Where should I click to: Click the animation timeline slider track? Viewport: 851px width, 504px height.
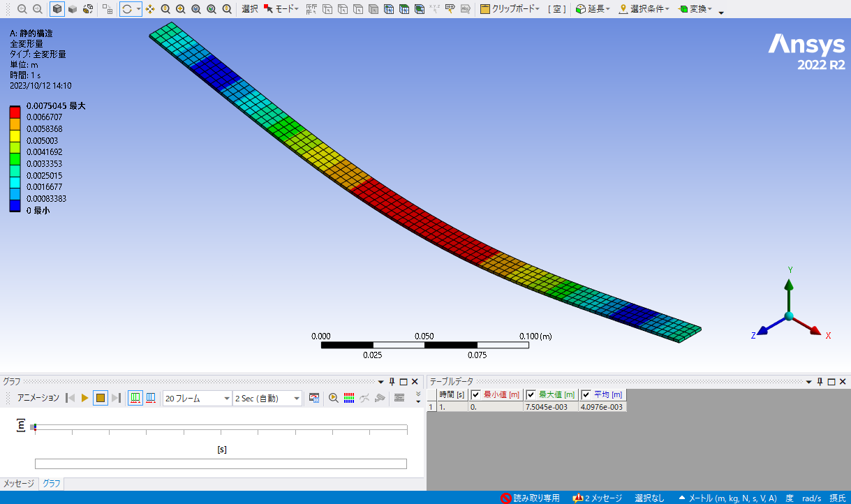tap(221, 427)
